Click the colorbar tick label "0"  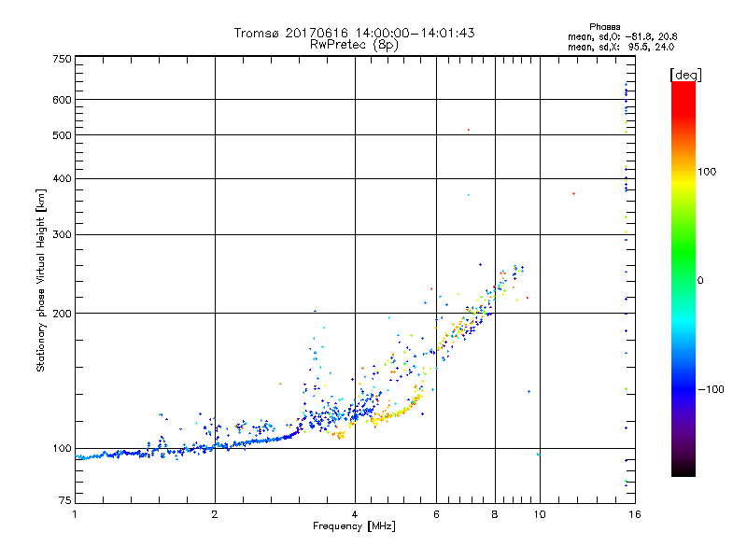(700, 280)
